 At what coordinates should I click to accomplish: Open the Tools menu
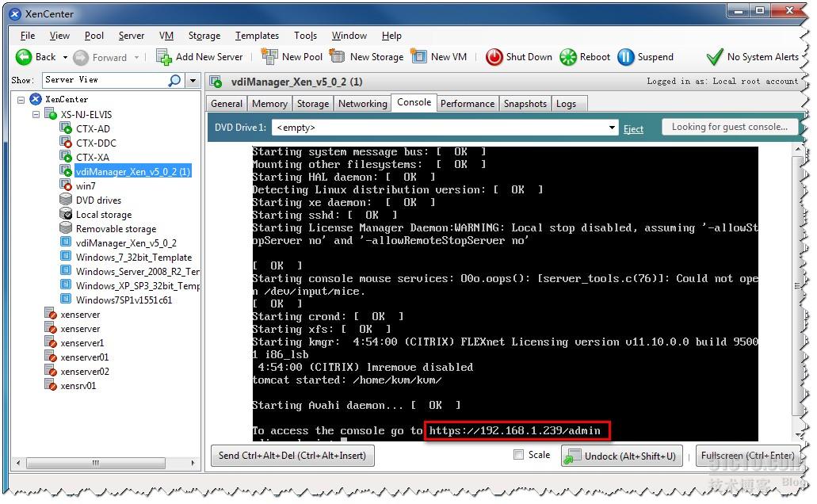305,36
